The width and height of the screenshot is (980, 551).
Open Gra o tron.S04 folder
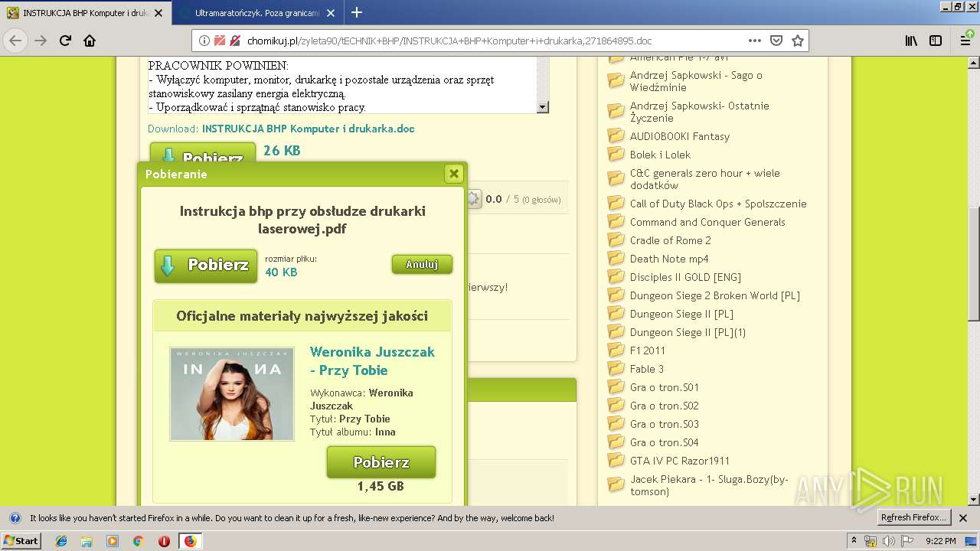pos(665,442)
